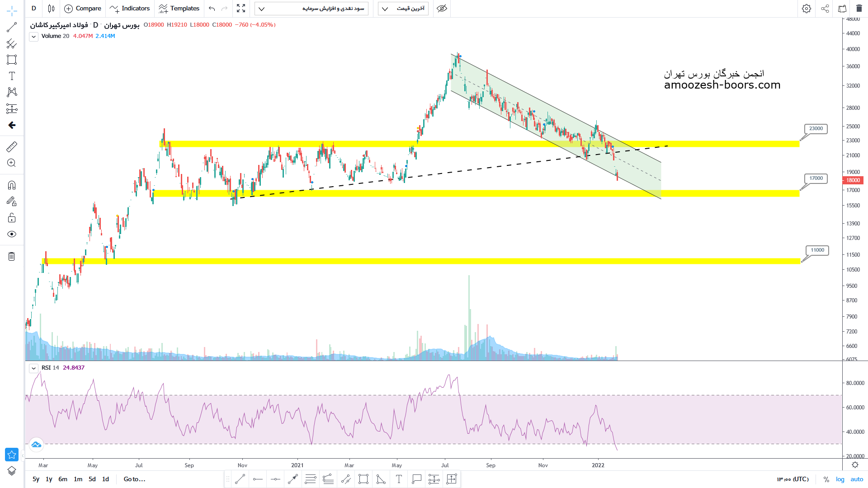Select the Text tool in left sidebar
This screenshot has width=868, height=488.
(12, 76)
